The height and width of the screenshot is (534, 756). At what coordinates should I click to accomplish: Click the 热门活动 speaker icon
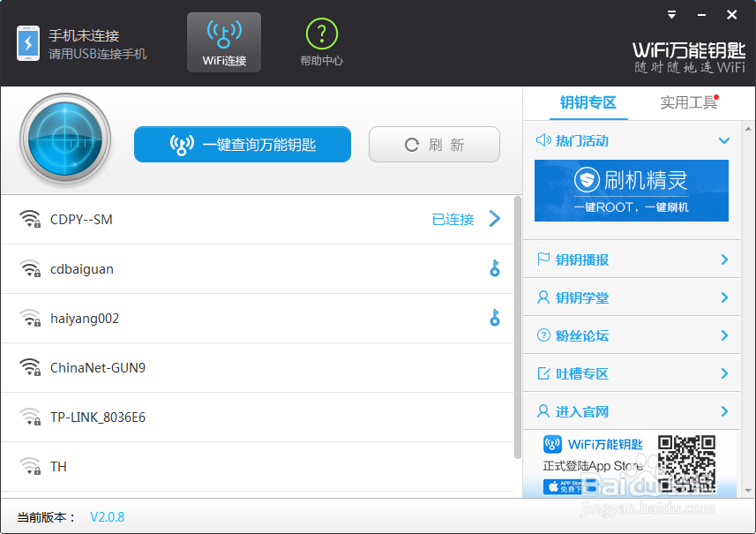pos(543,140)
